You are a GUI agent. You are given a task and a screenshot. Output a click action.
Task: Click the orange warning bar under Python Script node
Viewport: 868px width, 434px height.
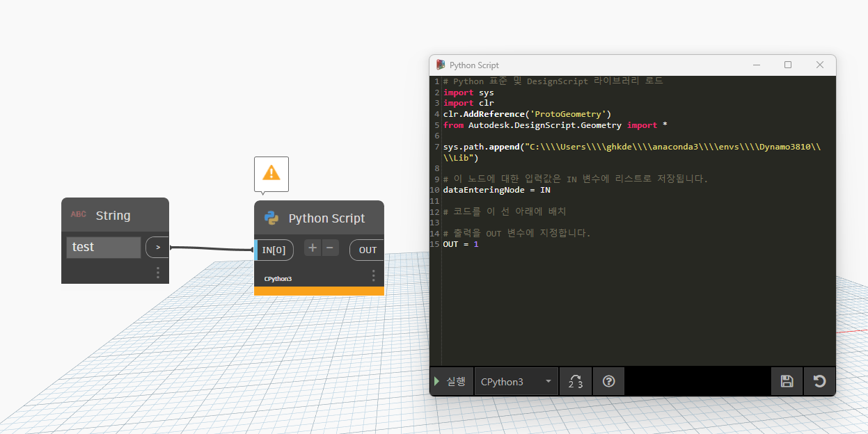point(319,291)
